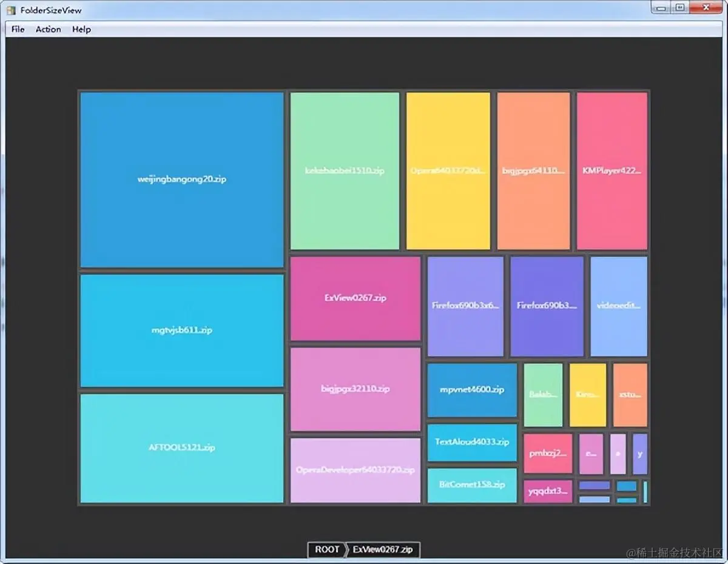Click the magenta ExView0267.zip tile
This screenshot has height=564, width=728.
coord(356,298)
